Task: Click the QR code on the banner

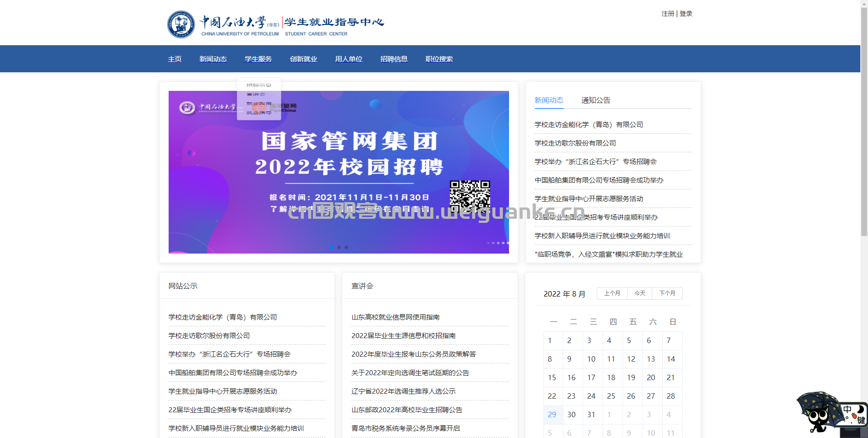Action: point(470,196)
